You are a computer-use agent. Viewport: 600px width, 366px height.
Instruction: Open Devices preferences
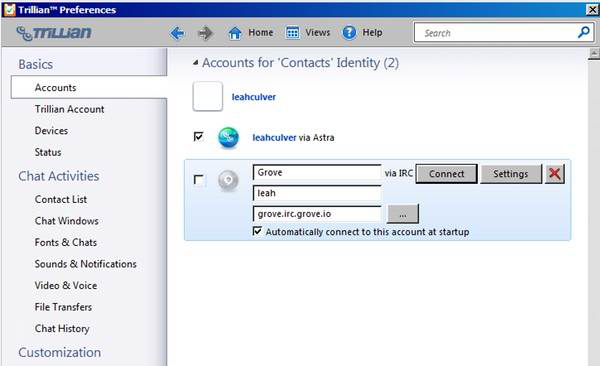pos(51,131)
